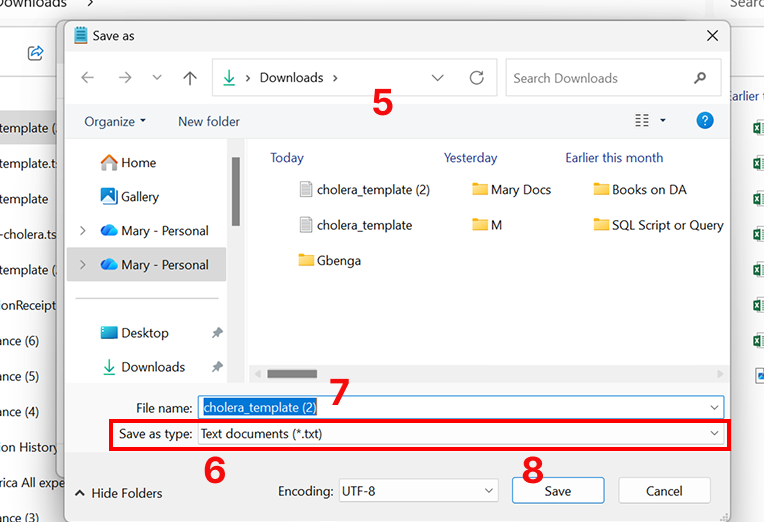Image resolution: width=764 pixels, height=522 pixels.
Task: Create a New folder
Action: [x=209, y=121]
